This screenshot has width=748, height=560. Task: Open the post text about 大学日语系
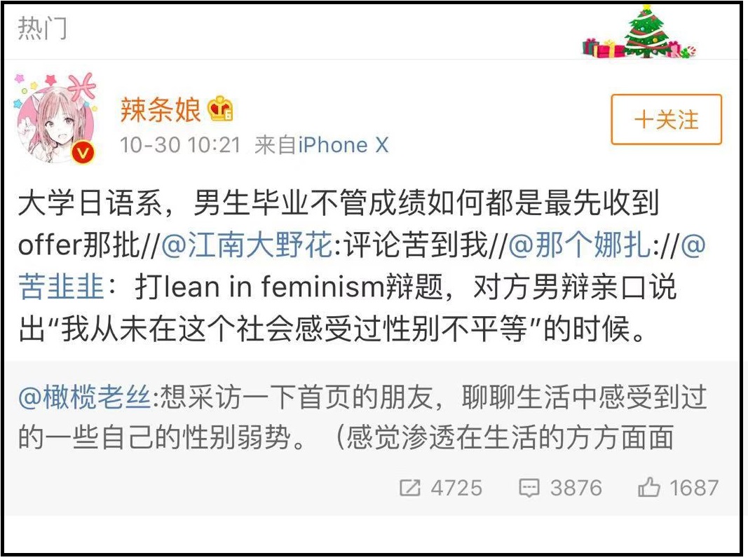(336, 203)
